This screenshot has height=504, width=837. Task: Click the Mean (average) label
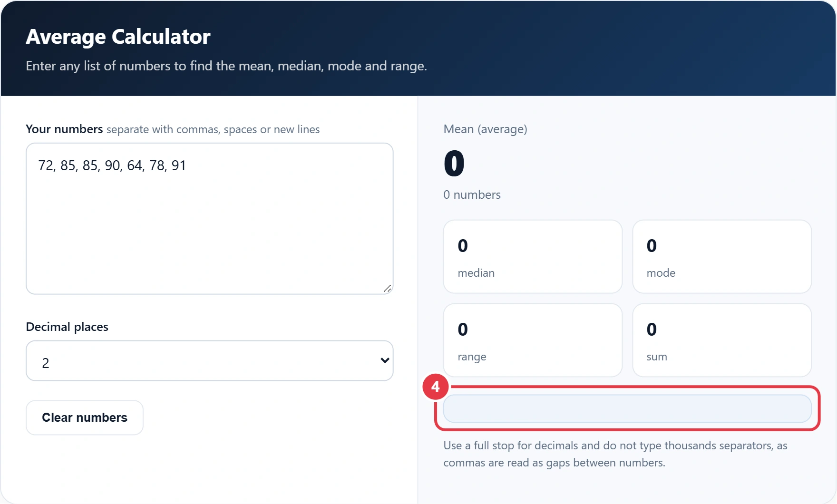click(485, 129)
